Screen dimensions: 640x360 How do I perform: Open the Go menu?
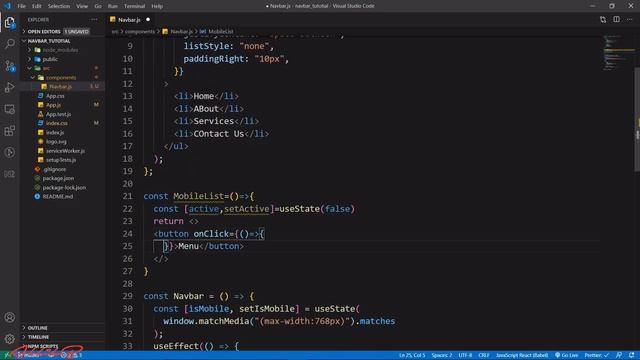point(98,6)
